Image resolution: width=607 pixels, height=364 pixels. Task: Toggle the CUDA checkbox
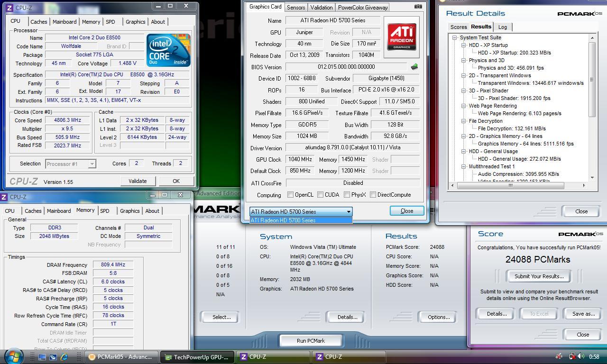tap(321, 195)
